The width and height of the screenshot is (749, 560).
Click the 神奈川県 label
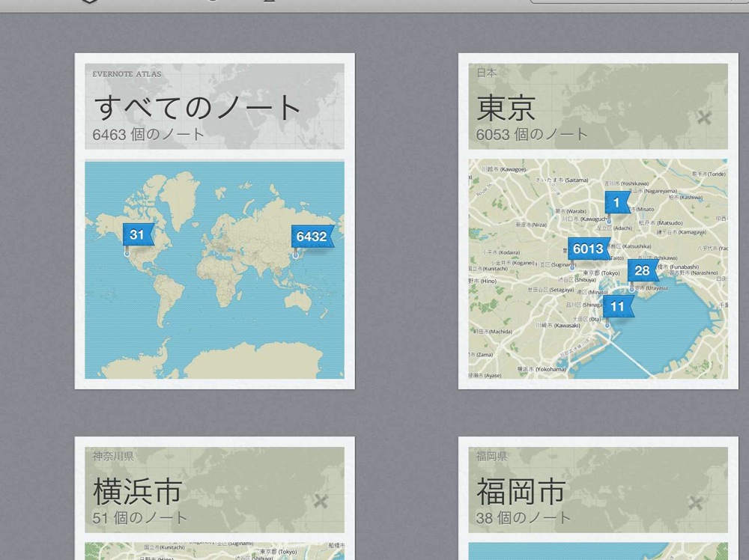(x=113, y=457)
